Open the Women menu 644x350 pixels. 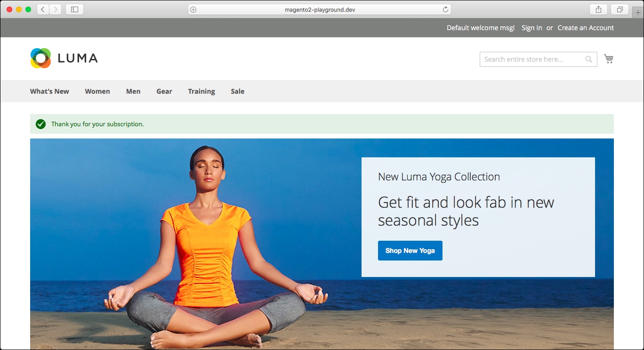97,91
